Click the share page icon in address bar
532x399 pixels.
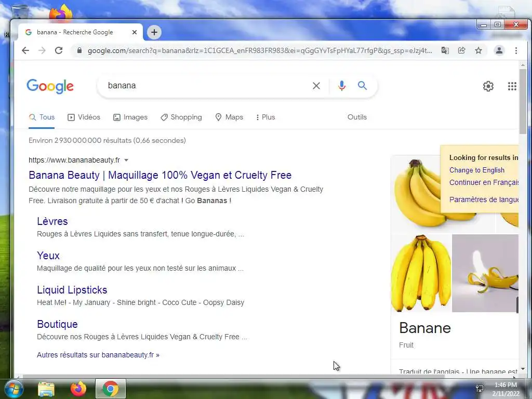[x=461, y=50]
